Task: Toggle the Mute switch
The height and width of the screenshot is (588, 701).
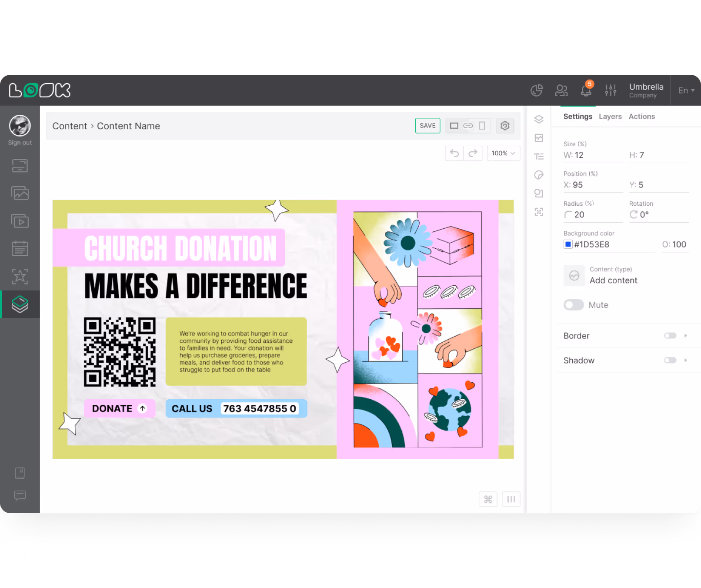Action: pyautogui.click(x=574, y=305)
